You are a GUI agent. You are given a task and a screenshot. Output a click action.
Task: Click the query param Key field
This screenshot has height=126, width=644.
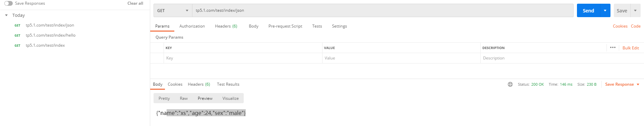pyautogui.click(x=243, y=58)
